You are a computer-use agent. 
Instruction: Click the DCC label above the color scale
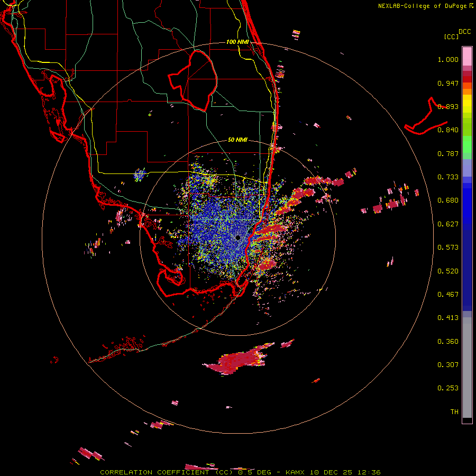point(465,32)
